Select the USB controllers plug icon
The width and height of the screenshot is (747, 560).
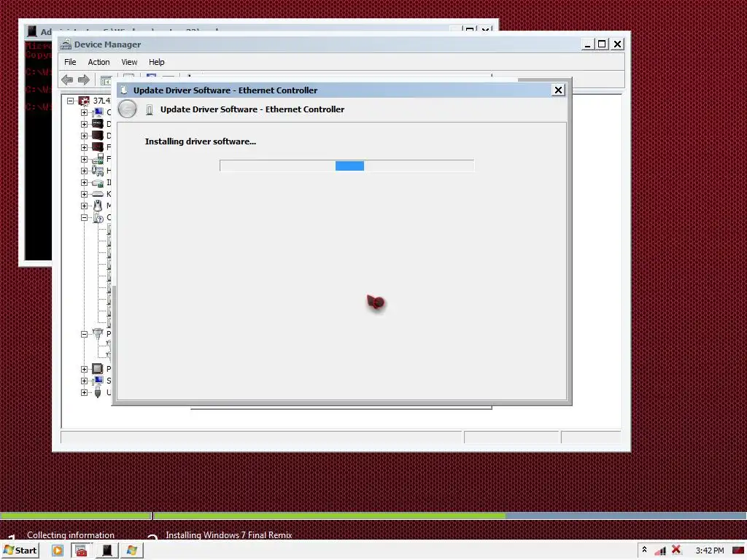(98, 392)
